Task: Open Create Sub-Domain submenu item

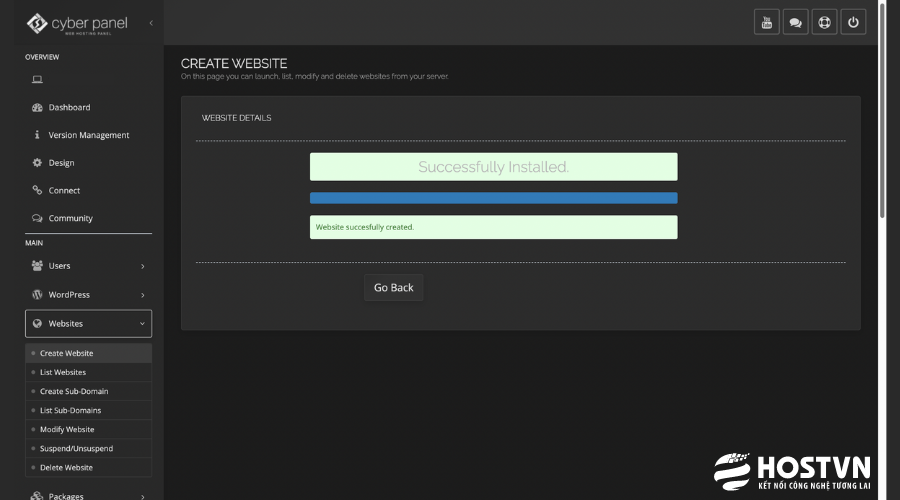Action: point(88,391)
